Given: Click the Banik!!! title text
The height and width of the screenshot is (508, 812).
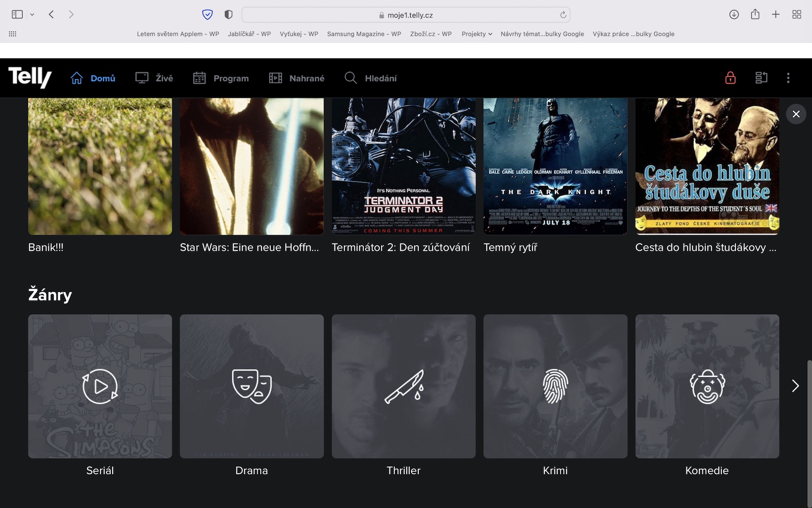Looking at the screenshot, I should click(46, 247).
